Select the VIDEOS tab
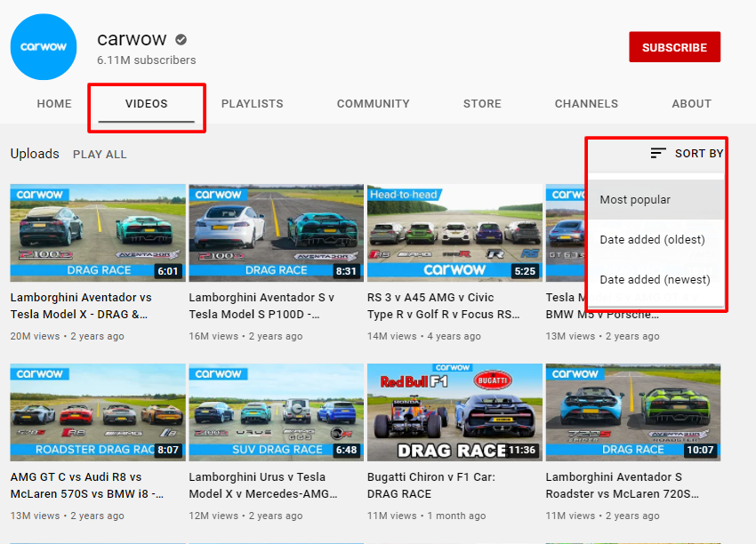This screenshot has height=544, width=756. pos(147,104)
